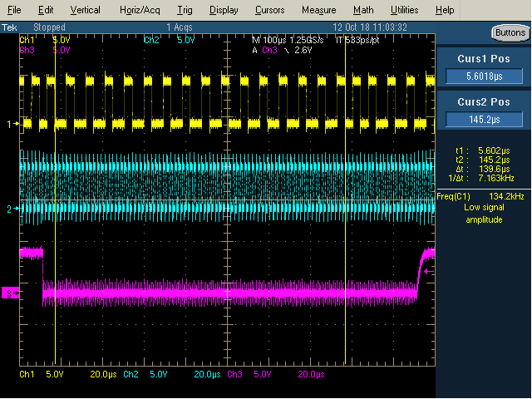
Task: Open the Utilities menu
Action: 405,10
